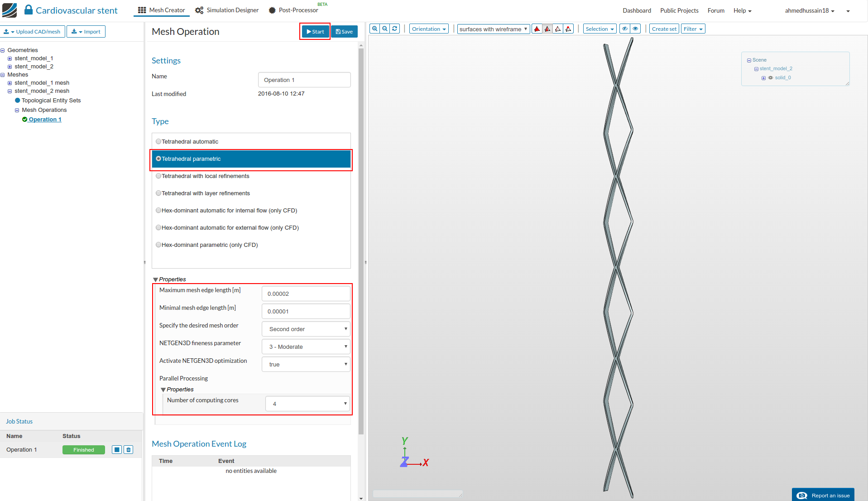Open the surfaces with wireframe render mode dropdown
This screenshot has width=868, height=501.
pyautogui.click(x=494, y=29)
